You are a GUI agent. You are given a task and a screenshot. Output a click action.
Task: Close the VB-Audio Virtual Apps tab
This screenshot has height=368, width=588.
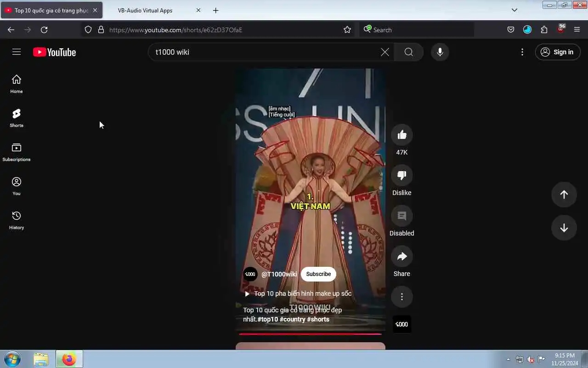(198, 10)
